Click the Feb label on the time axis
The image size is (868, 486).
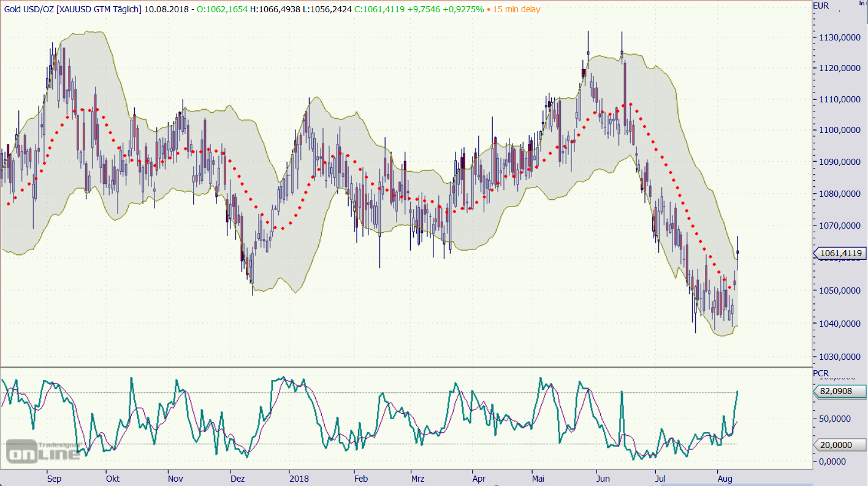(x=361, y=479)
